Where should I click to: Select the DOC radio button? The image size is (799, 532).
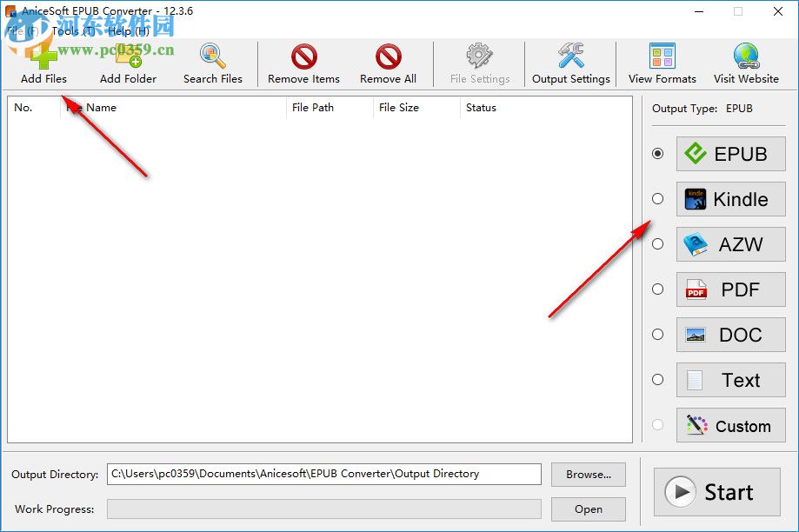tap(658, 335)
